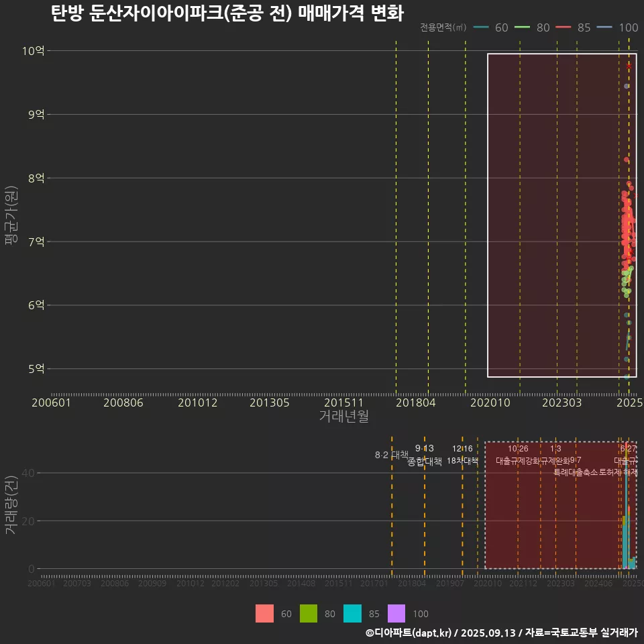Click the 특례대출축소 annotation
Screen dimensions: 644x644
(x=576, y=472)
